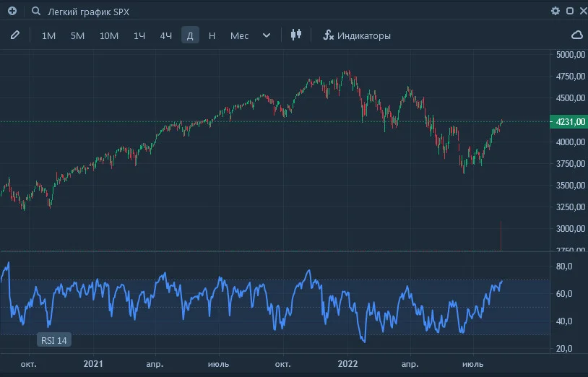588x377 pixels.
Task: Open the candlestick chart type selector
Action: tap(296, 35)
